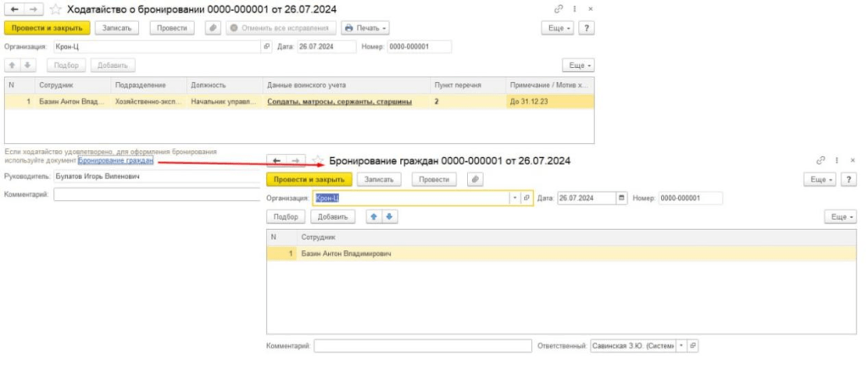The image size is (868, 368).
Task: Follow the Бронирование граждан hyperlink
Action: [115, 159]
